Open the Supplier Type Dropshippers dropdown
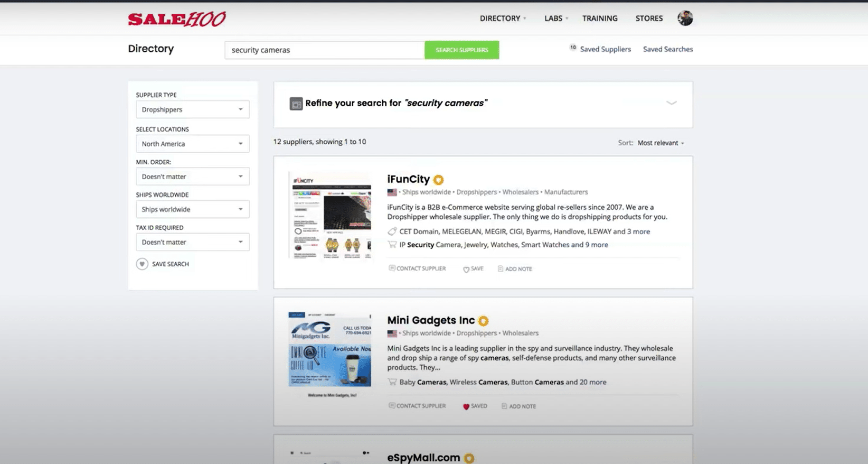Viewport: 868px width, 464px height. point(192,109)
